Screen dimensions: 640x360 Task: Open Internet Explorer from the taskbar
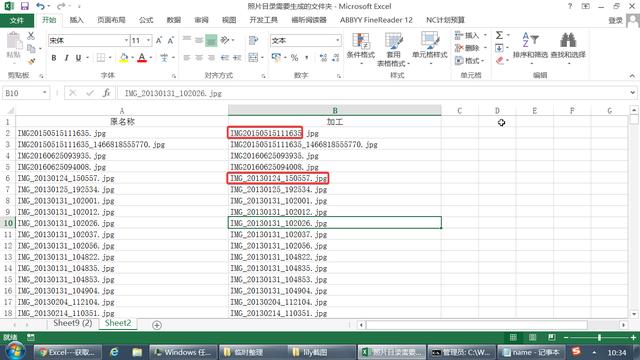coord(115,352)
